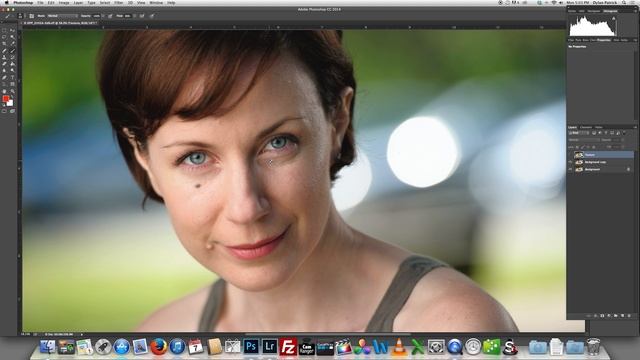Select the Eyedropper tool
This screenshot has height=360, width=640.
12,43
